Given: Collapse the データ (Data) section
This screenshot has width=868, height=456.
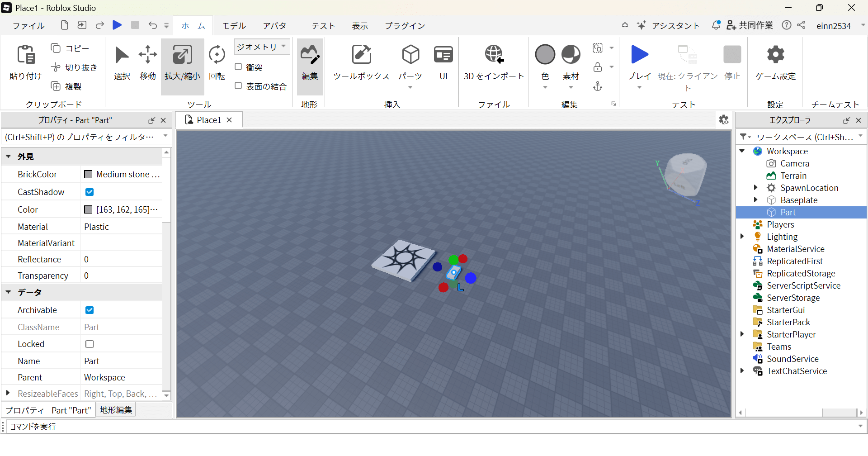Looking at the screenshot, I should pyautogui.click(x=8, y=292).
